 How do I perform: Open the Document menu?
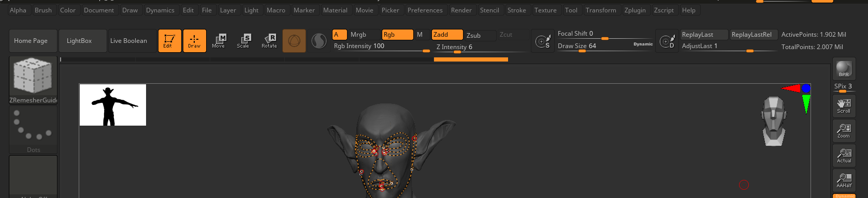[x=99, y=10]
